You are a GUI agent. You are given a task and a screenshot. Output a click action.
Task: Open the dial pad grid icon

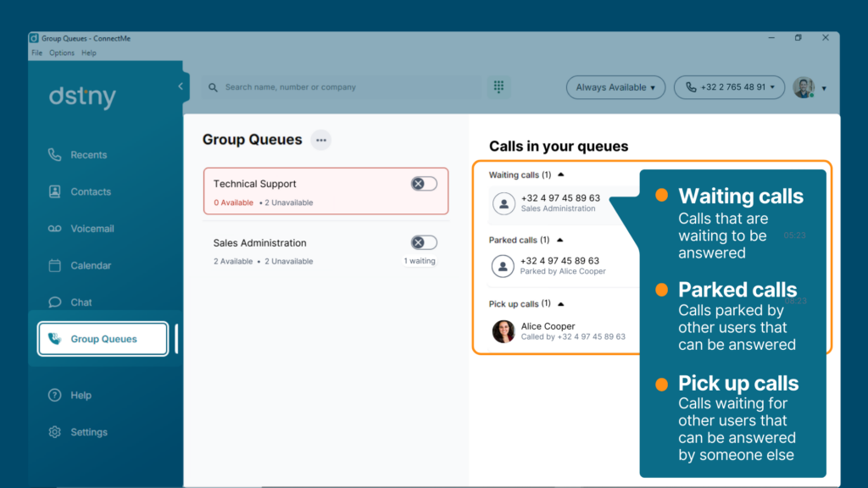[498, 87]
